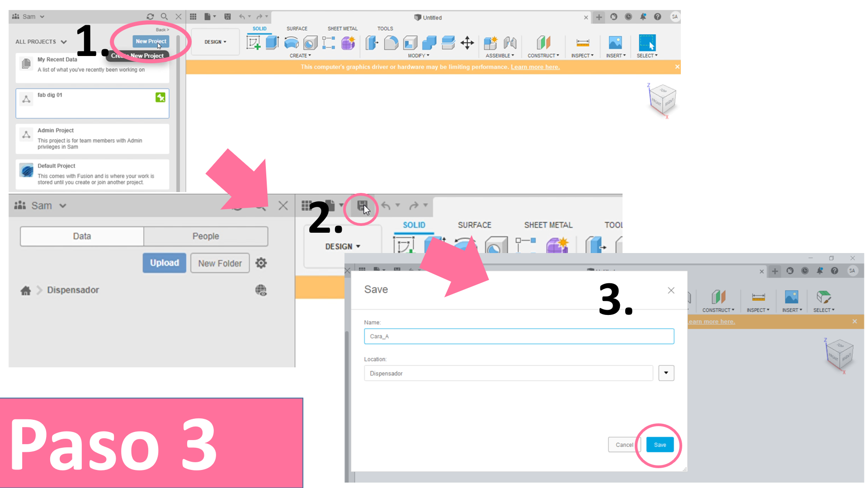Switch to SHEET METAL tab
The width and height of the screenshot is (868, 488).
click(343, 28)
